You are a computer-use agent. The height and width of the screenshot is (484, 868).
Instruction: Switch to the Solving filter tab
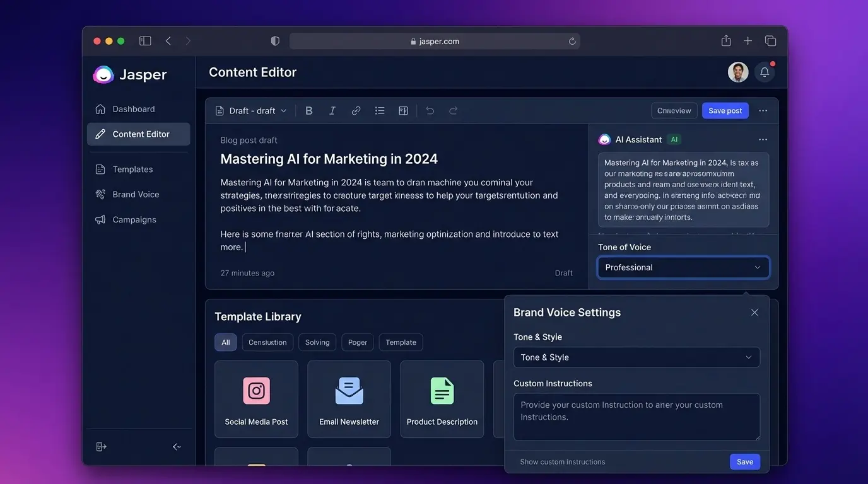(x=317, y=342)
